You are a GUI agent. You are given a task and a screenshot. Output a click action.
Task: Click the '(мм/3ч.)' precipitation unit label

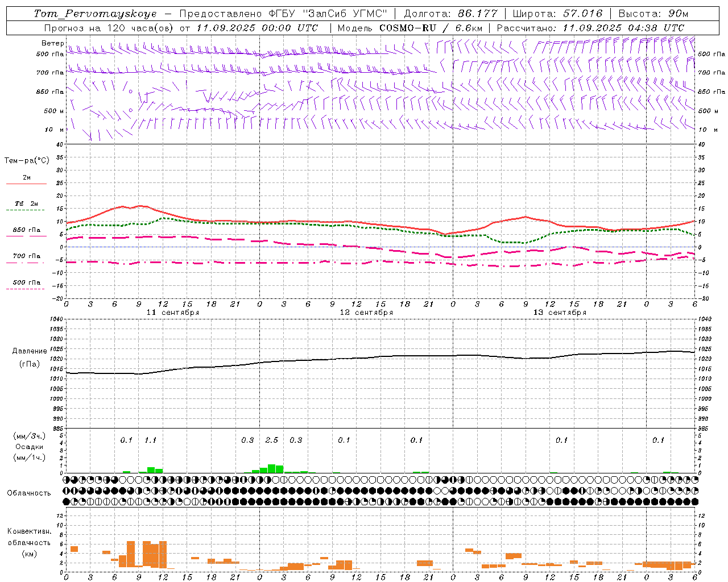pyautogui.click(x=30, y=436)
